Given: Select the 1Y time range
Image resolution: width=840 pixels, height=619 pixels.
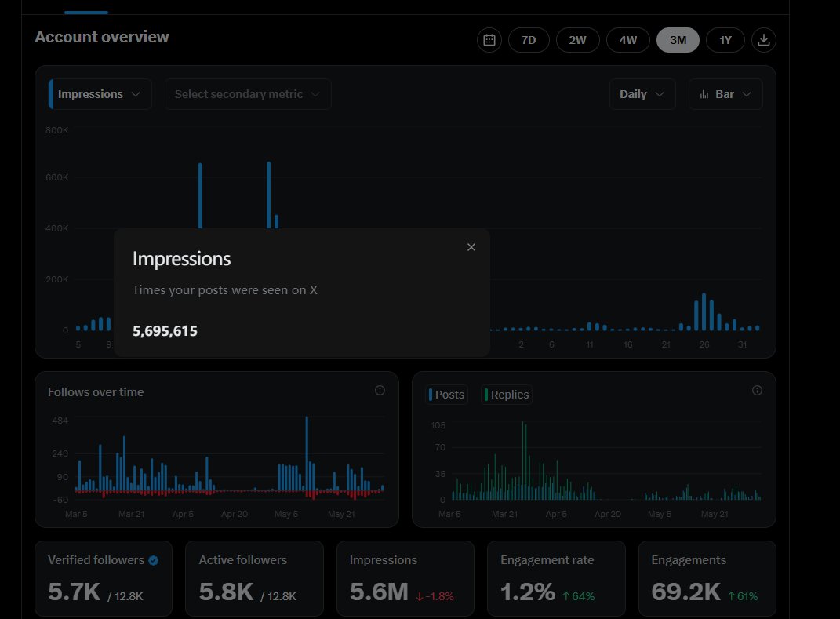Looking at the screenshot, I should 725,40.
